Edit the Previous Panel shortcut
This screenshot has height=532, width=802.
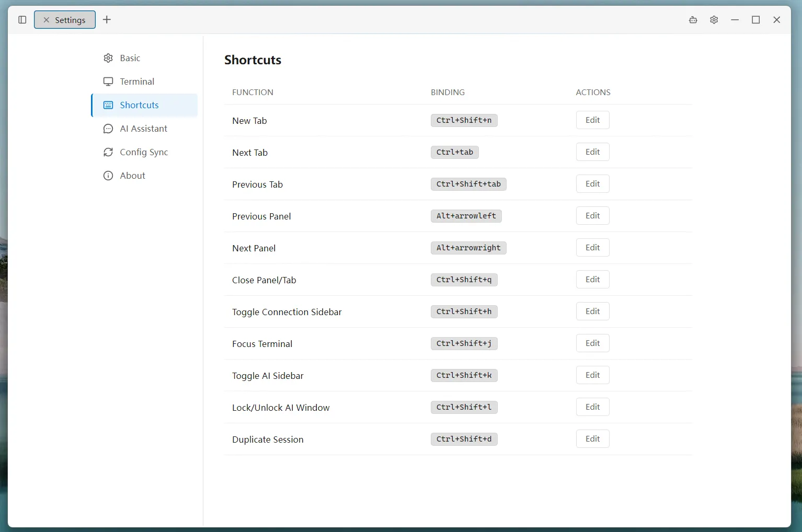pos(593,216)
